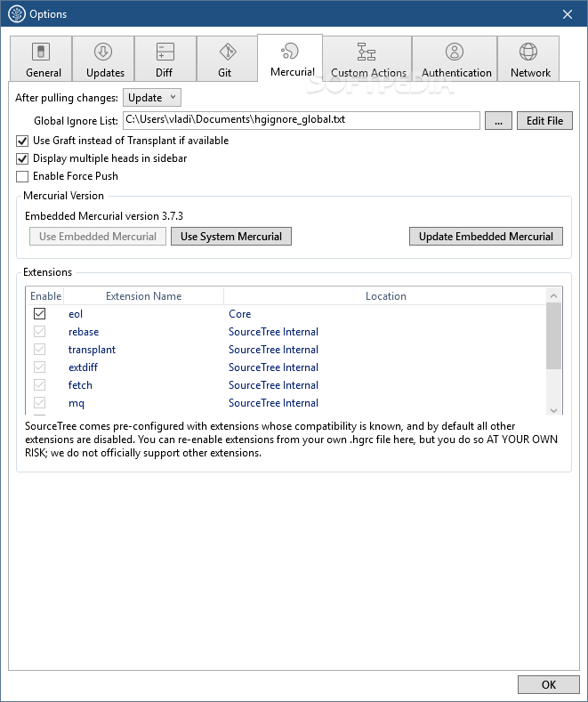
Task: Select the extdiff extension name
Action: 83,367
